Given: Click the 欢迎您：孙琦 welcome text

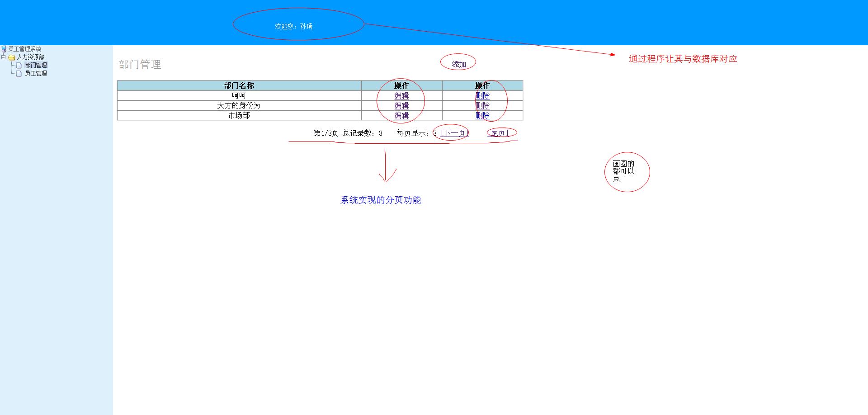Looking at the screenshot, I should [x=292, y=27].
